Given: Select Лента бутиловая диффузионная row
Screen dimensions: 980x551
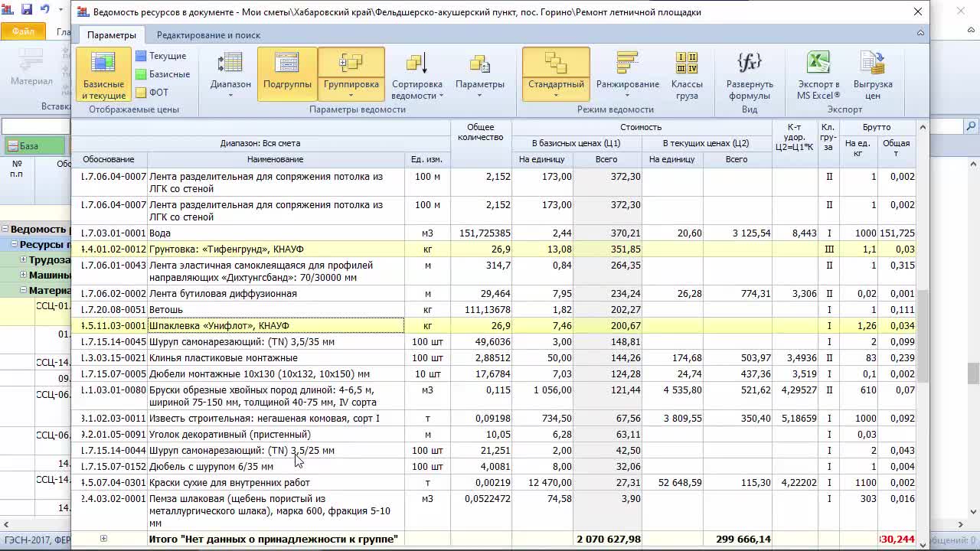Looking at the screenshot, I should point(492,293).
